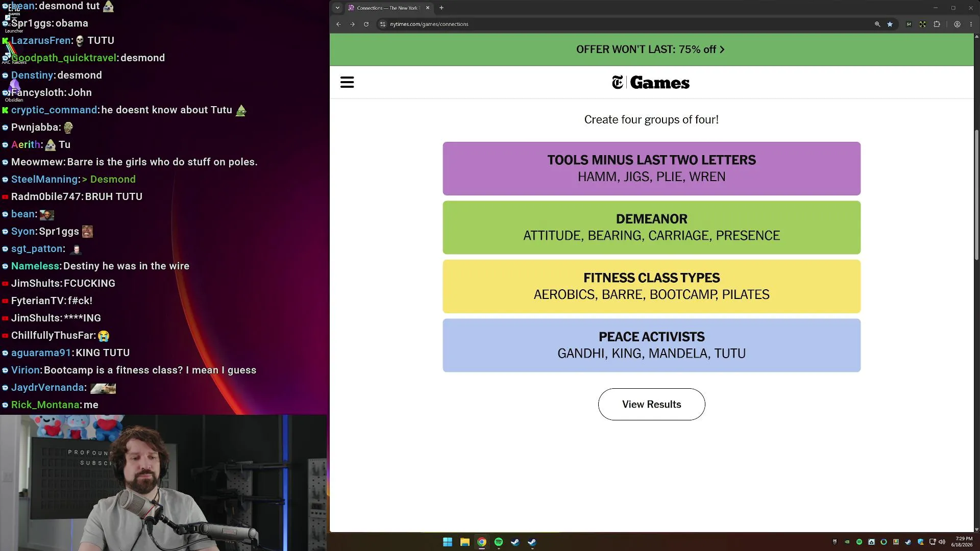Open the zoom indicator in address bar
The height and width of the screenshot is (551, 980).
click(877, 24)
